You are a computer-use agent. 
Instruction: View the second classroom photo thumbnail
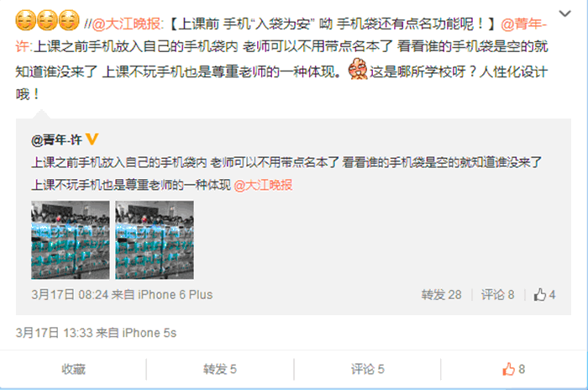(155, 240)
